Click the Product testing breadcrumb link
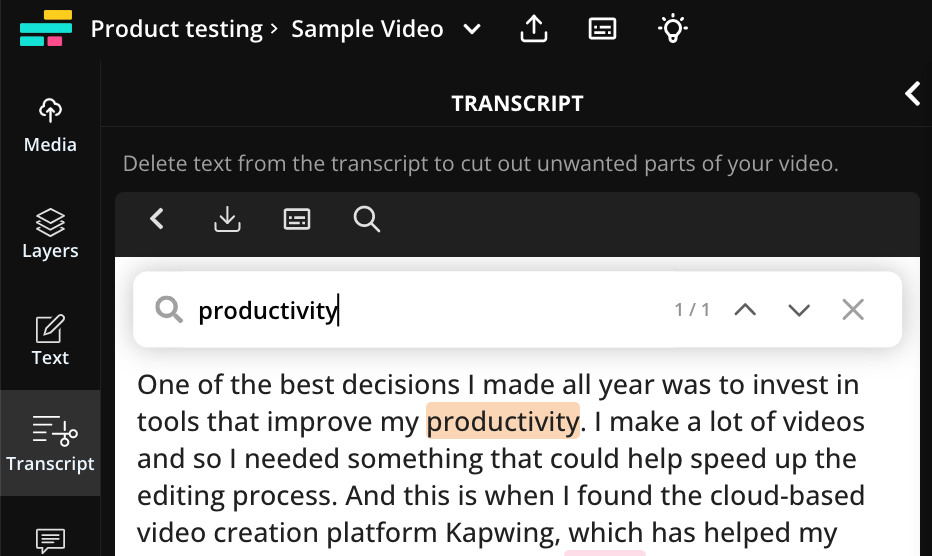Image resolution: width=932 pixels, height=556 pixels. coord(176,29)
